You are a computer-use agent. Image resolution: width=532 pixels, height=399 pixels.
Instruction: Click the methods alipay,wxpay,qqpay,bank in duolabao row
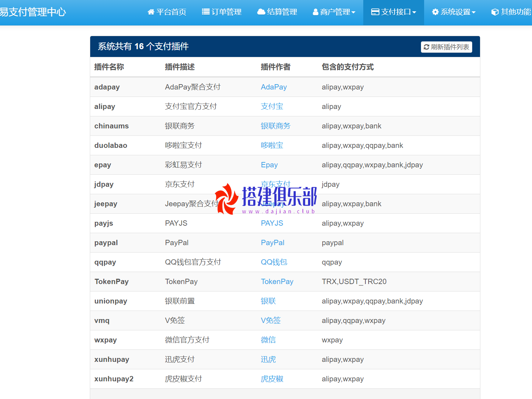point(363,145)
